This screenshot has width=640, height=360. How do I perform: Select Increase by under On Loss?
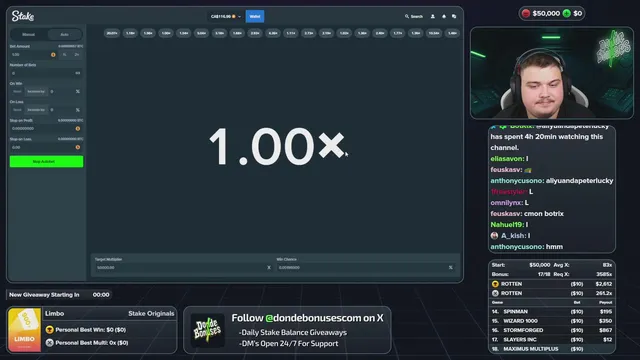pyautogui.click(x=36, y=110)
